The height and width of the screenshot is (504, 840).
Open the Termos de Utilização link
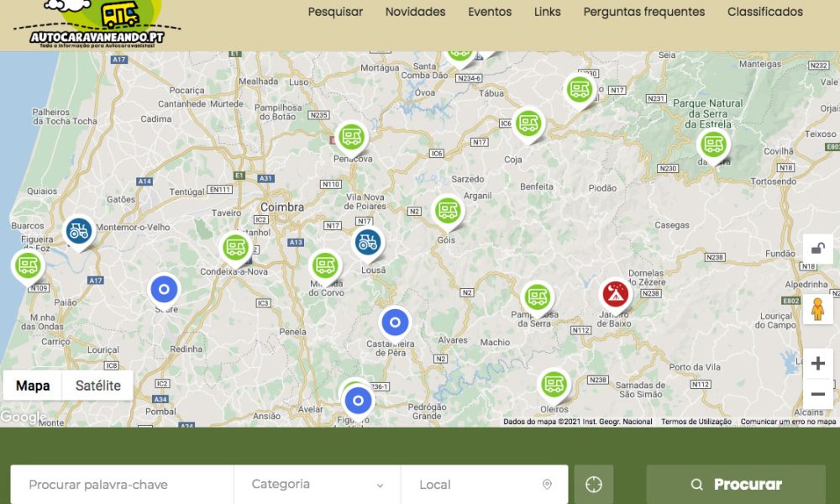coord(696,422)
